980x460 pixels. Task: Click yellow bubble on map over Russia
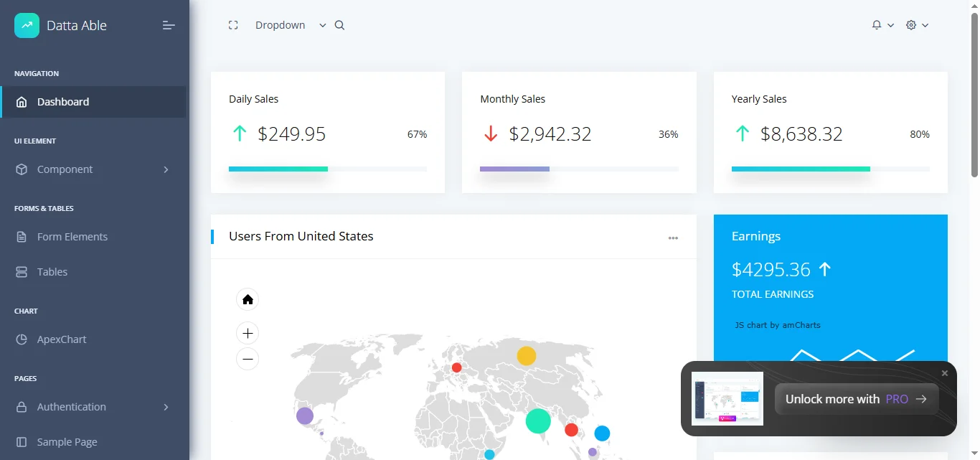pos(527,355)
